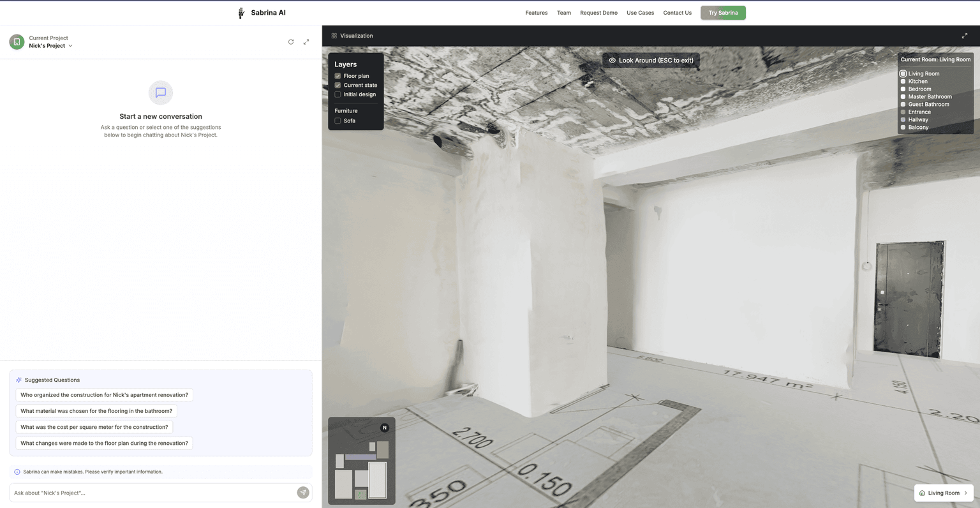Viewport: 980px width, 508px height.
Task: Expand the visualization to fullscreen
Action: click(965, 36)
